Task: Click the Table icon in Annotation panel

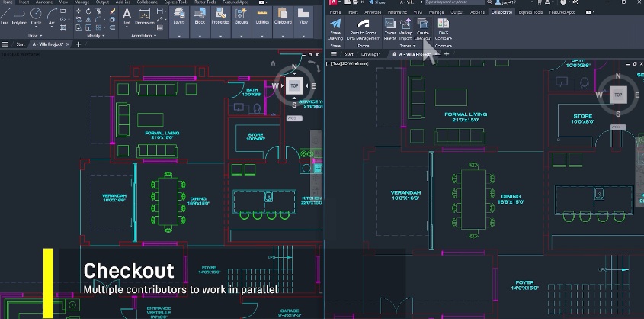Action: 160,27
